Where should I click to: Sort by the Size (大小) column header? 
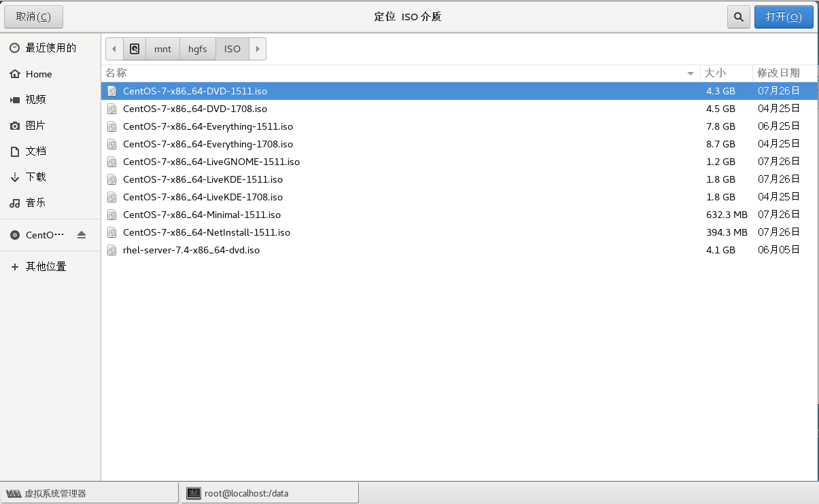click(x=727, y=73)
